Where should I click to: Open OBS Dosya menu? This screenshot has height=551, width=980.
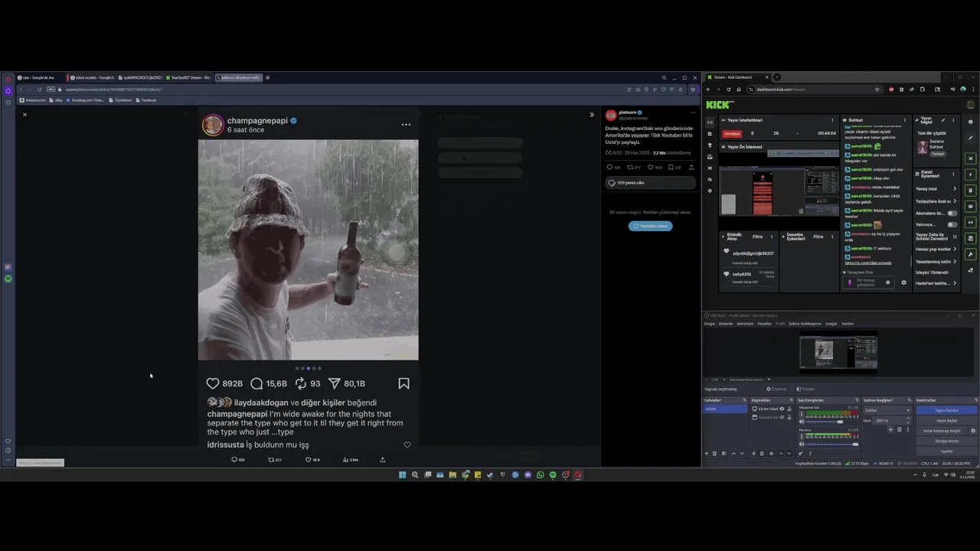[x=709, y=324]
